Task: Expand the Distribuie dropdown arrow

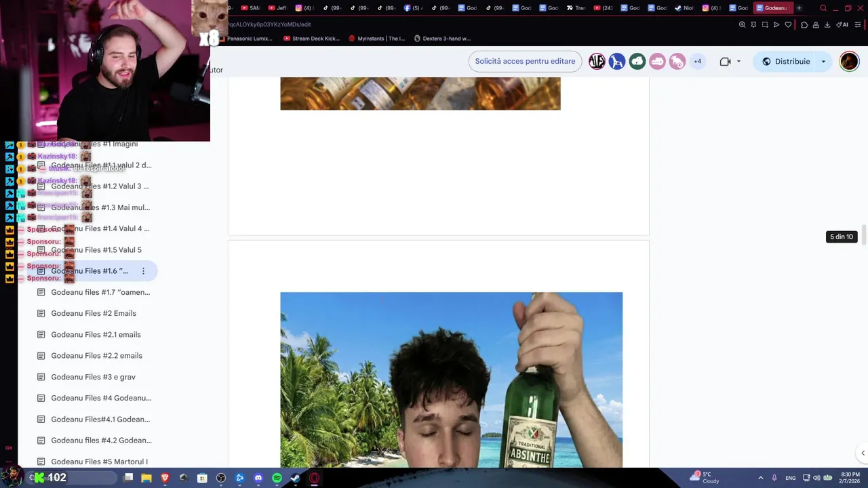Action: point(823,62)
